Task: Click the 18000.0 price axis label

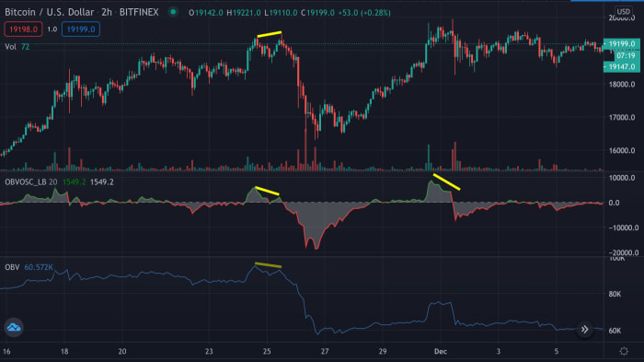Action: point(622,85)
